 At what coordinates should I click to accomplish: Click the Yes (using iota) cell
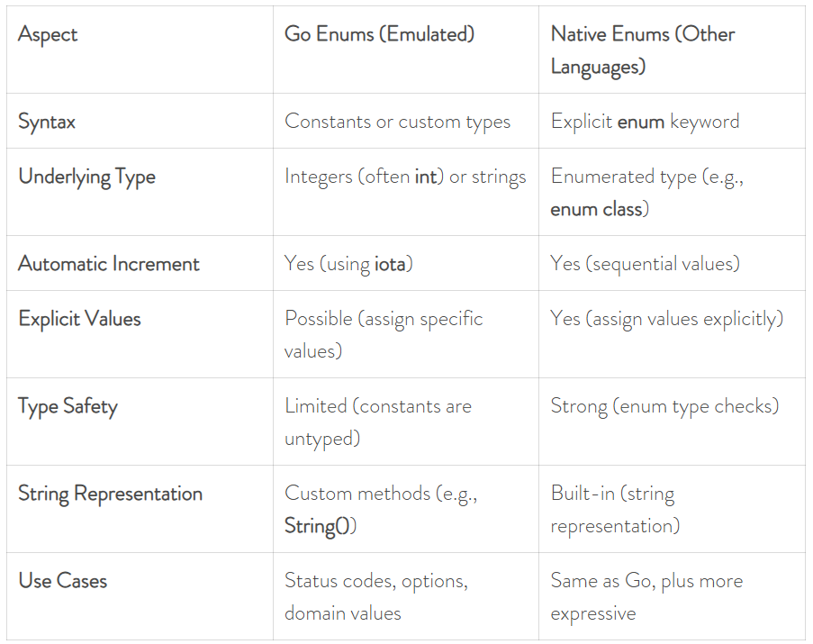click(406, 263)
